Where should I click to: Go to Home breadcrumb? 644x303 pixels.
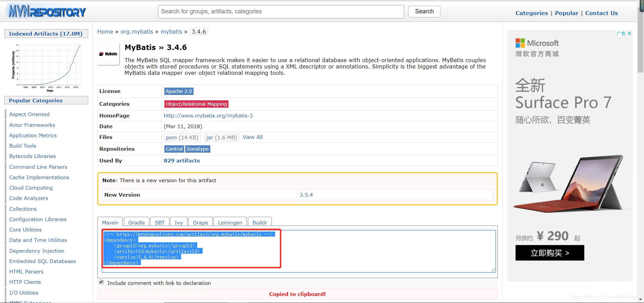(x=105, y=32)
